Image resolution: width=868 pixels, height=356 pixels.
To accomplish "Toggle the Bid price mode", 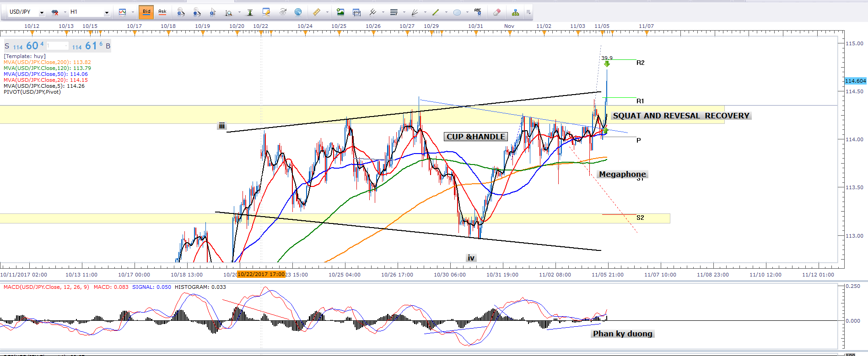I will (x=146, y=12).
